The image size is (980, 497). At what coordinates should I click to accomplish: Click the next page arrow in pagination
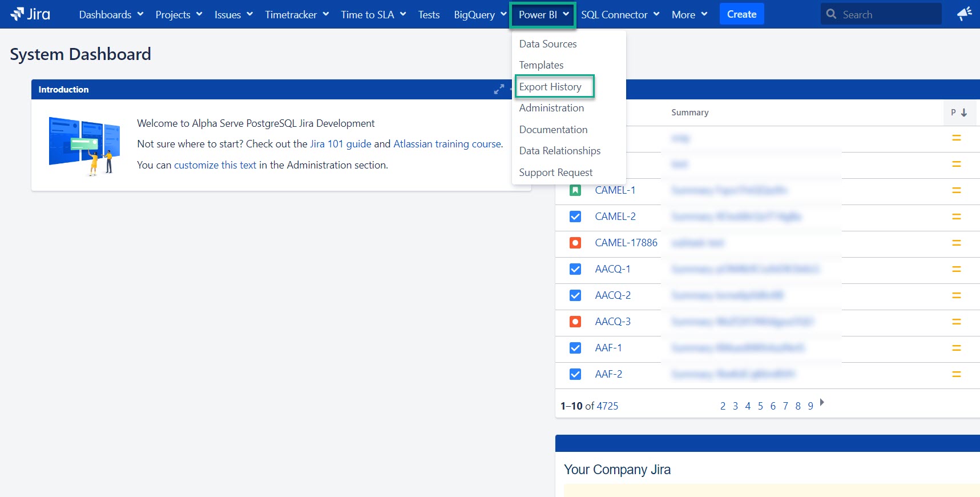pyautogui.click(x=822, y=403)
